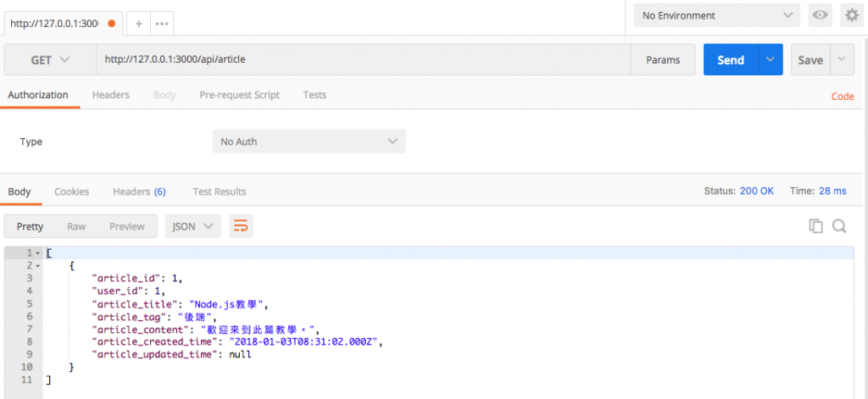
Task: Open tab options three-dots icon
Action: coord(162,24)
